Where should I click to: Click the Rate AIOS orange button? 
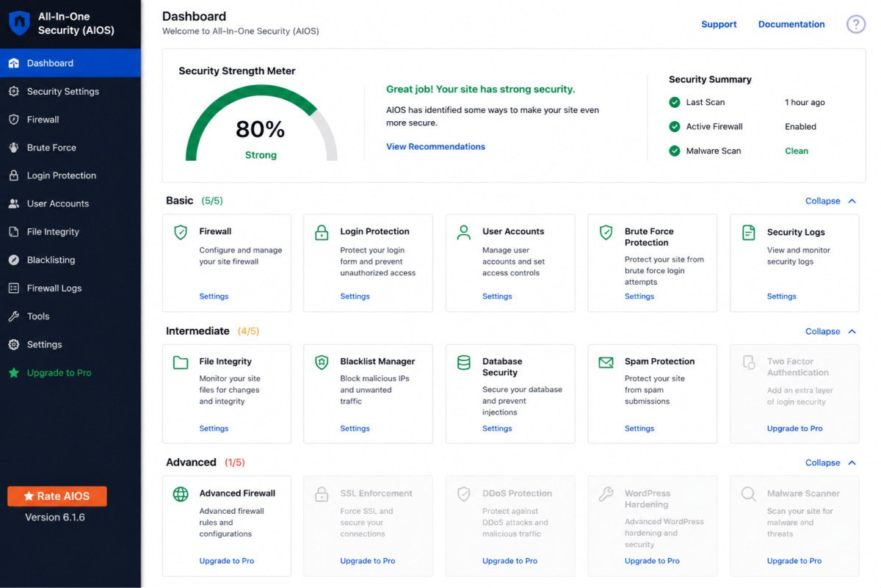coord(57,496)
